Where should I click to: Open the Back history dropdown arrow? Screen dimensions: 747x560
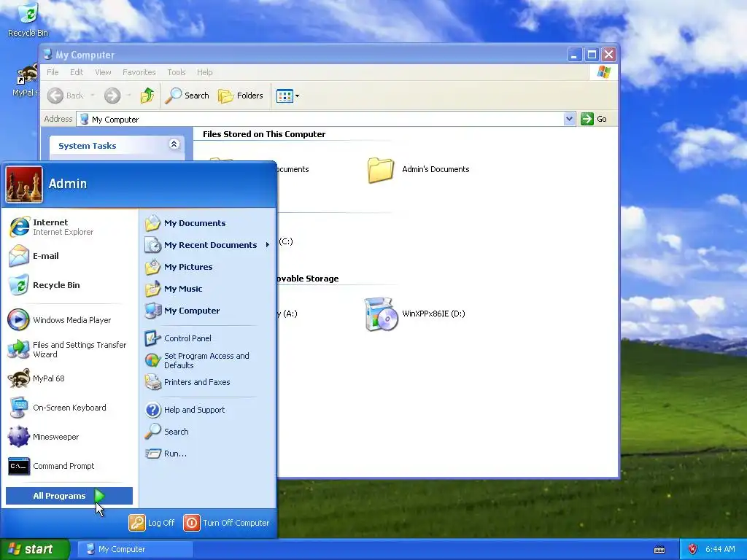tap(93, 96)
